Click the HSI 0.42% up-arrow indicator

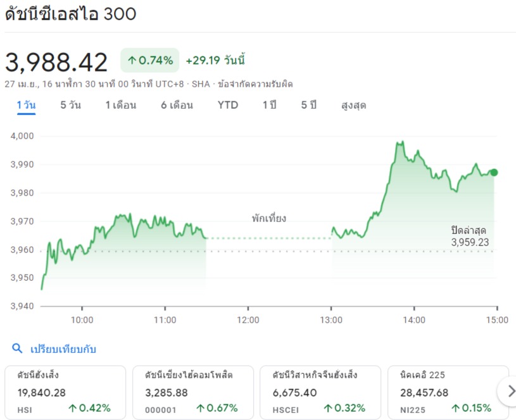click(89, 408)
